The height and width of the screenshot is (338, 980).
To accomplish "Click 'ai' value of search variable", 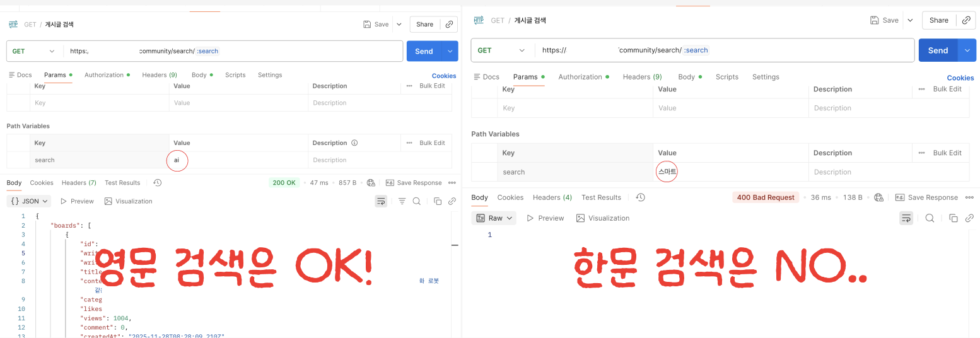I will point(177,160).
